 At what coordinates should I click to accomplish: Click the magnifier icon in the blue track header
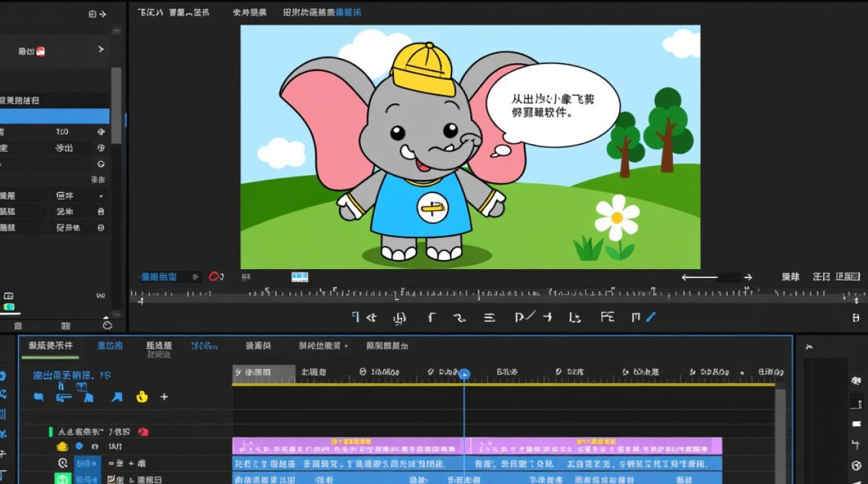pyautogui.click(x=63, y=463)
